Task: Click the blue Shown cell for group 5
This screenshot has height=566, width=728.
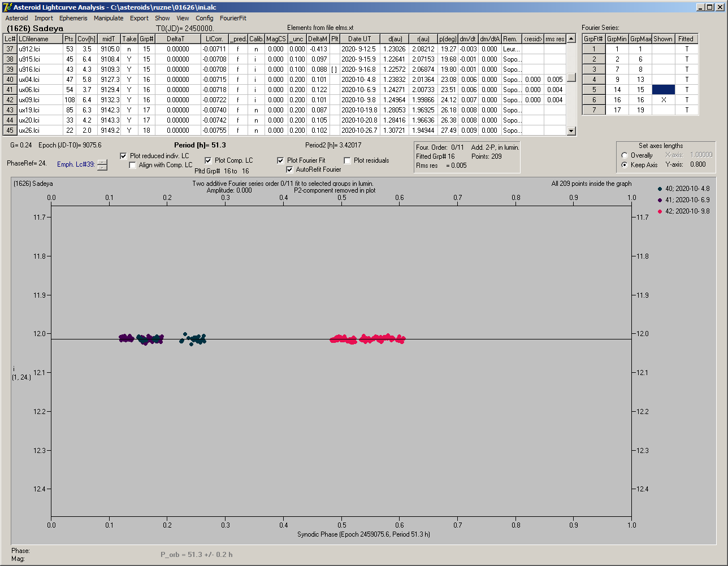Action: (x=664, y=90)
